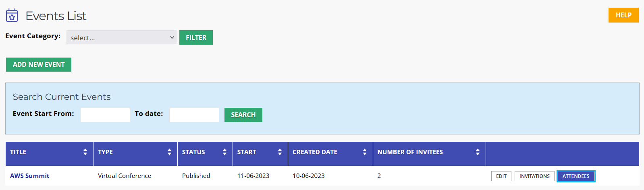
Task: Focus the To date field
Action: point(194,115)
